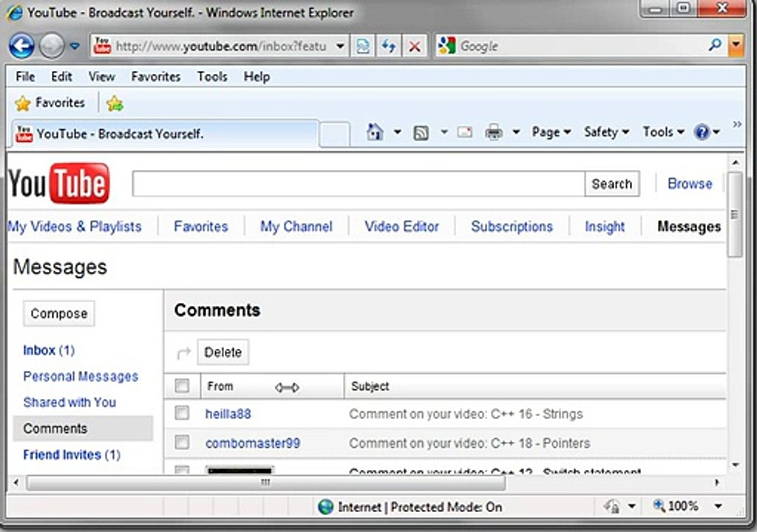Click the Read Mail envelope icon
The height and width of the screenshot is (532, 757).
pyautogui.click(x=464, y=132)
